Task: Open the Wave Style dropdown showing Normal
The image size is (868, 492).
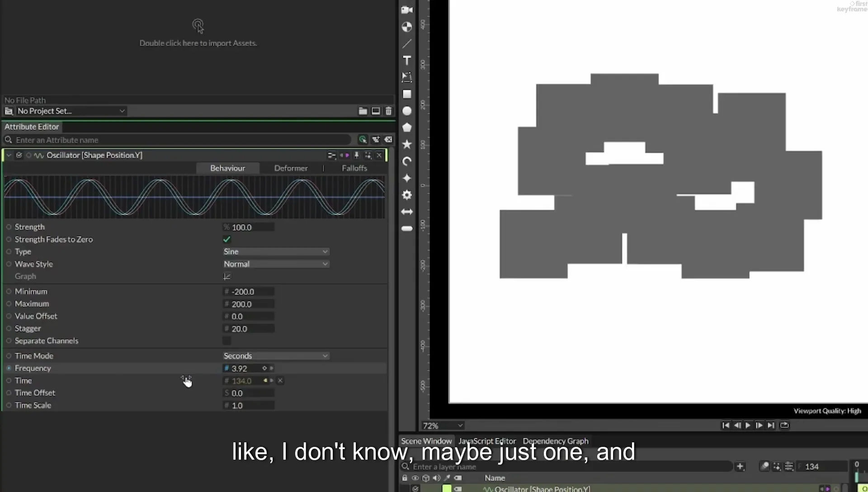Action: (276, 264)
